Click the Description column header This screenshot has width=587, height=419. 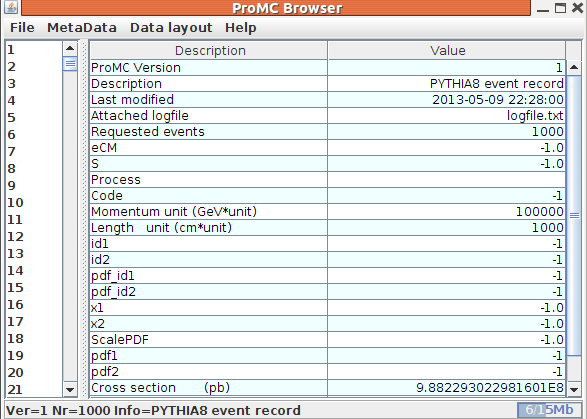pos(209,51)
